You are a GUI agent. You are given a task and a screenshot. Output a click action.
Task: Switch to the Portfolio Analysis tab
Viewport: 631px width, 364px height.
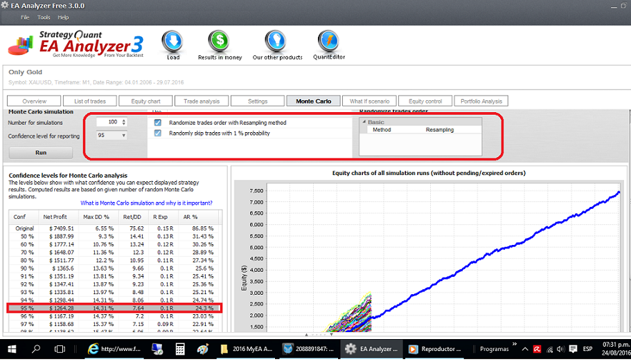[482, 101]
